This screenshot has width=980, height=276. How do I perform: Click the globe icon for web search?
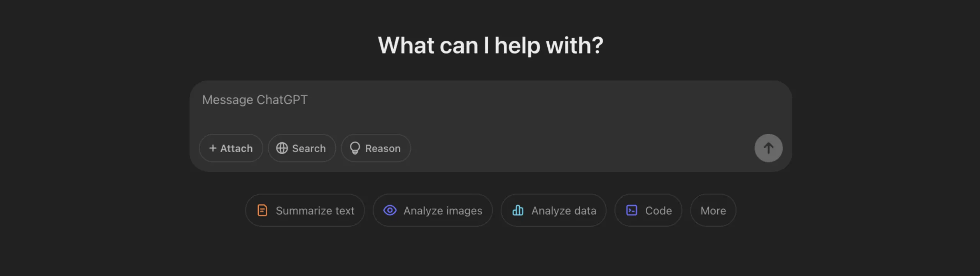(282, 148)
